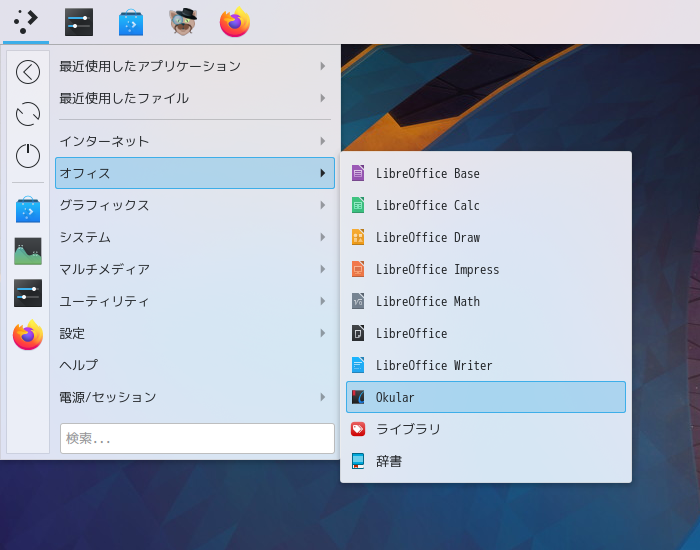Click the LibreOffice Impress icon
Viewport: 700px width, 550px height.
[x=358, y=269]
